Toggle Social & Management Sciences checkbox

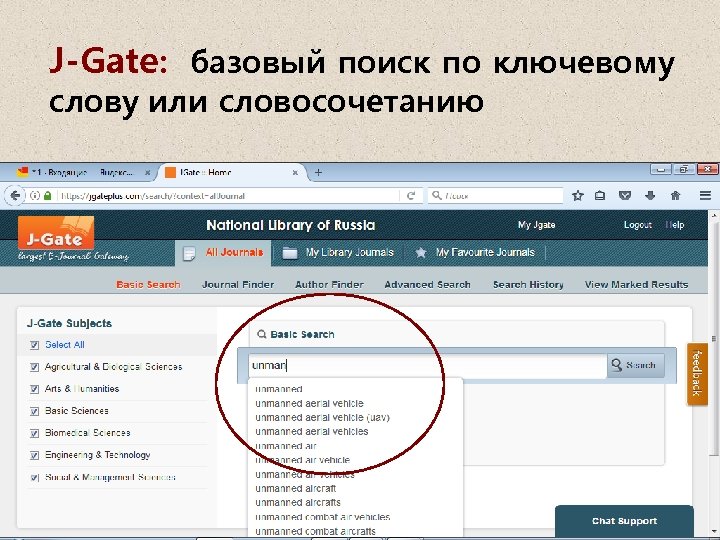coord(34,478)
